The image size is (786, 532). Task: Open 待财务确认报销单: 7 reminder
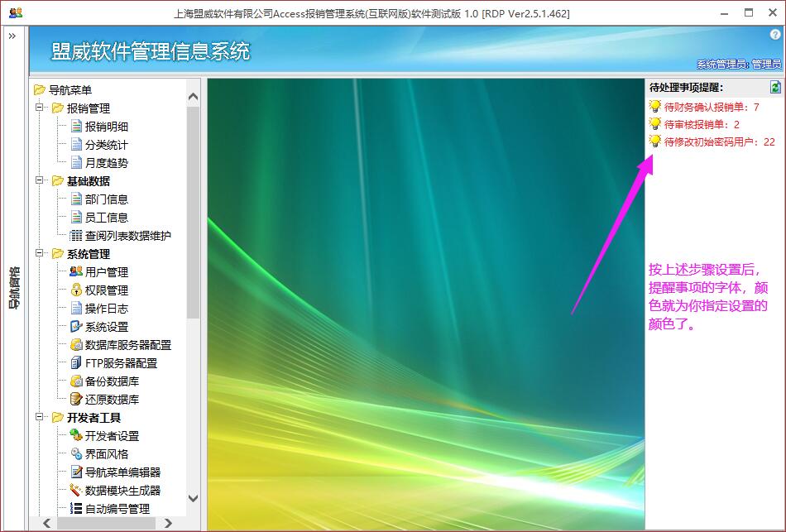[x=712, y=107]
